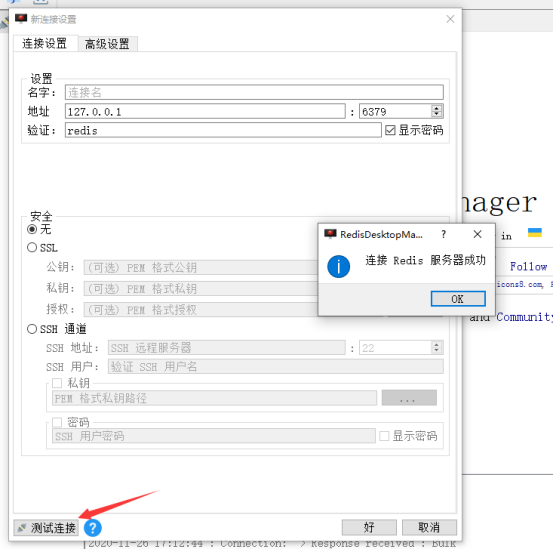This screenshot has width=554, height=549.
Task: Click the RedisDesktopManager icon in message dialog title
Action: [330, 234]
